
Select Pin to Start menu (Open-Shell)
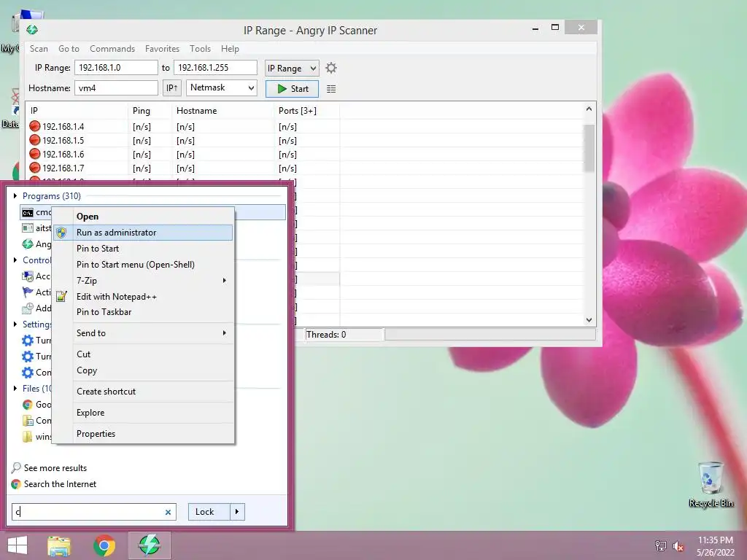click(143, 264)
